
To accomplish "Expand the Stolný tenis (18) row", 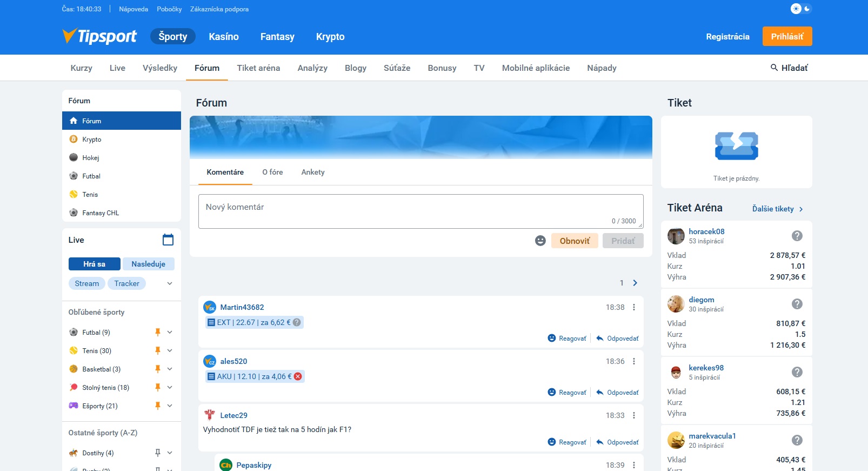I will (170, 387).
